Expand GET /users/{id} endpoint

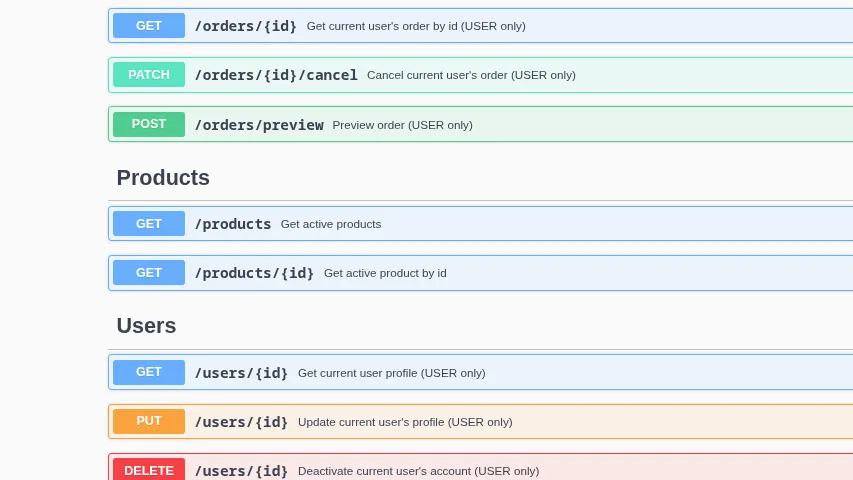pos(480,372)
